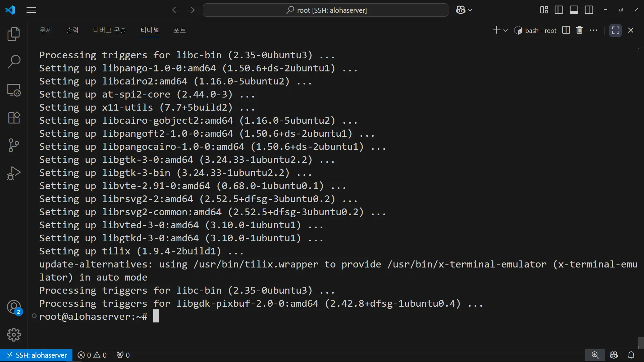Open terminal panel more actions menu
Screen dimensions: 644x362
(594, 30)
